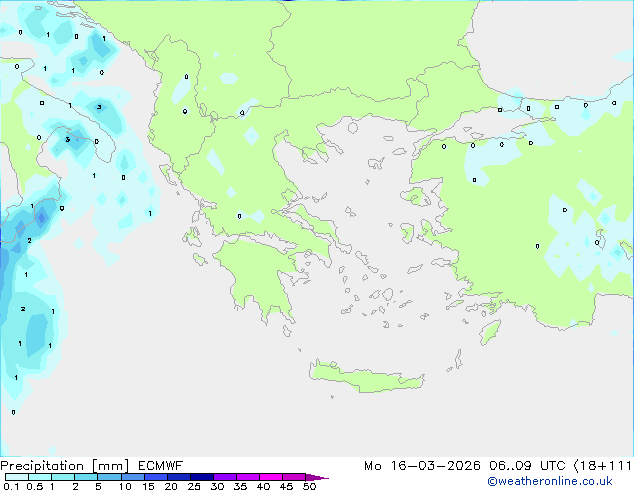
Task: Select the 20–25 mm dark blue swatch
Action: [178, 477]
